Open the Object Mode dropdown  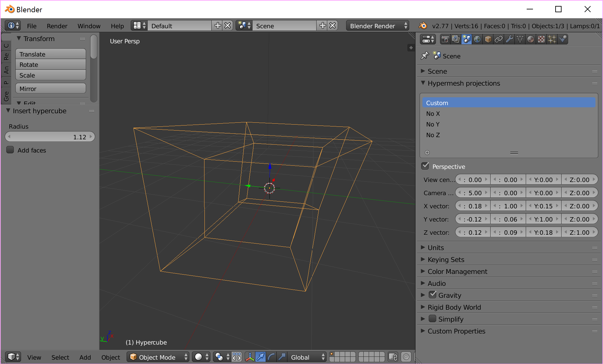click(x=158, y=357)
